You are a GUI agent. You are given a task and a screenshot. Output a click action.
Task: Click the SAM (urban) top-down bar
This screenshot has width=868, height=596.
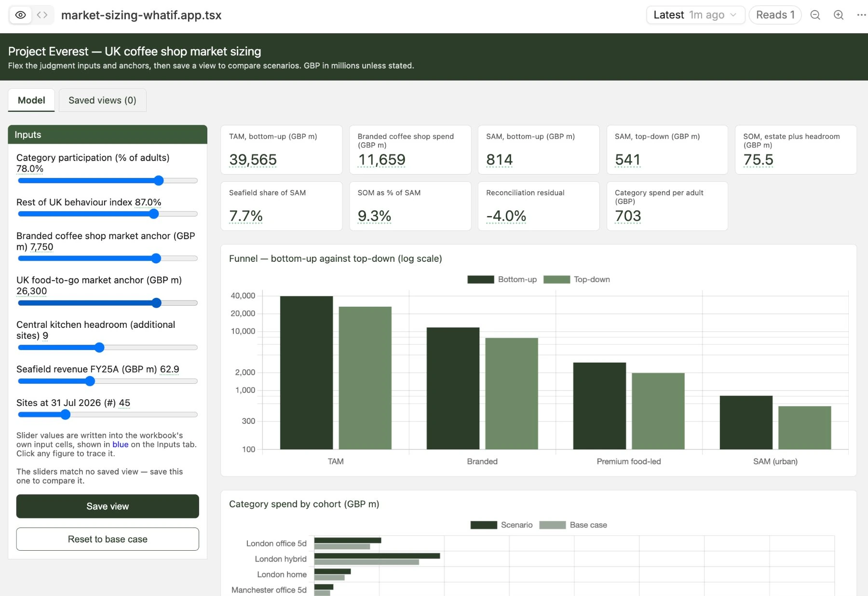pyautogui.click(x=804, y=428)
